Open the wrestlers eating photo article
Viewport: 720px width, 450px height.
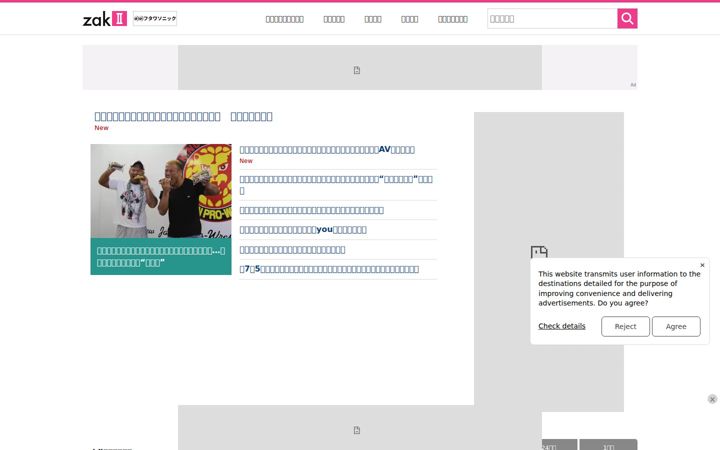(x=161, y=191)
